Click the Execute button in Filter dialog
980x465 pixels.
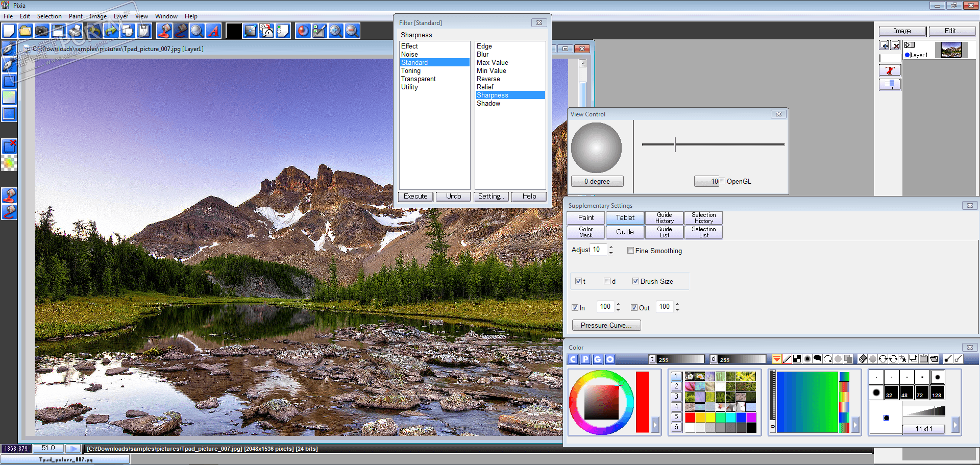pyautogui.click(x=415, y=197)
